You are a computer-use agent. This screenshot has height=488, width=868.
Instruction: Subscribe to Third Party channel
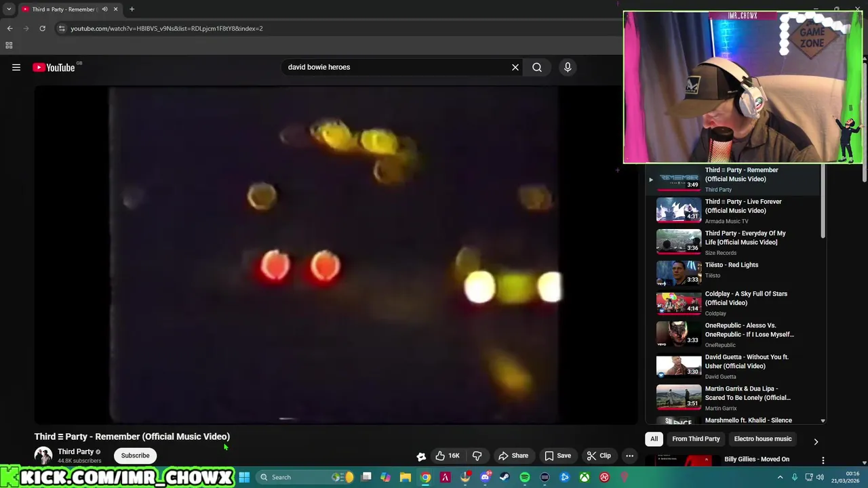pyautogui.click(x=135, y=455)
